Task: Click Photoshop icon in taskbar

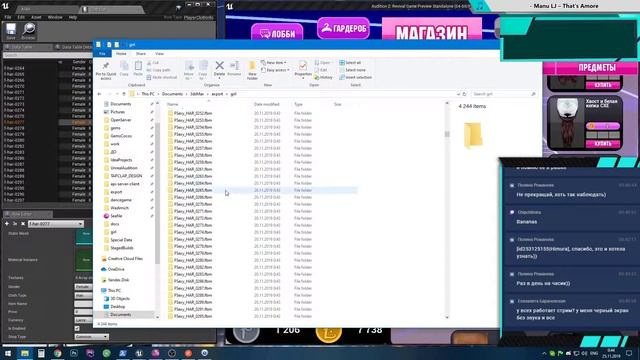Action: pos(74,353)
